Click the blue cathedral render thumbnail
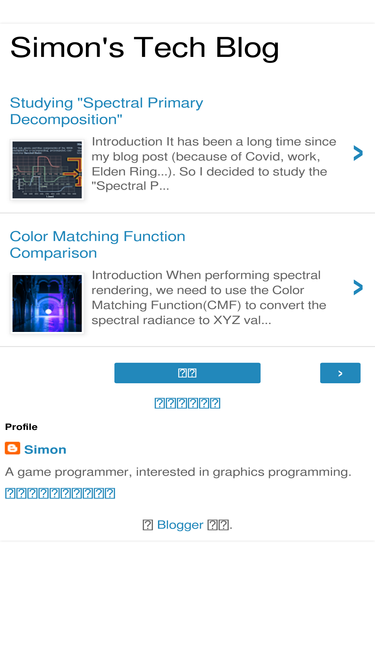This screenshot has height=667, width=375. tap(47, 303)
